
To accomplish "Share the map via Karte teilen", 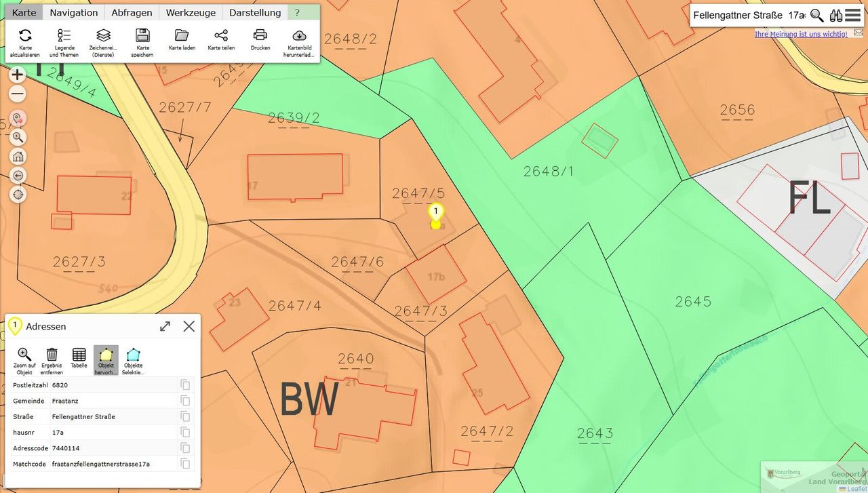I will [221, 36].
